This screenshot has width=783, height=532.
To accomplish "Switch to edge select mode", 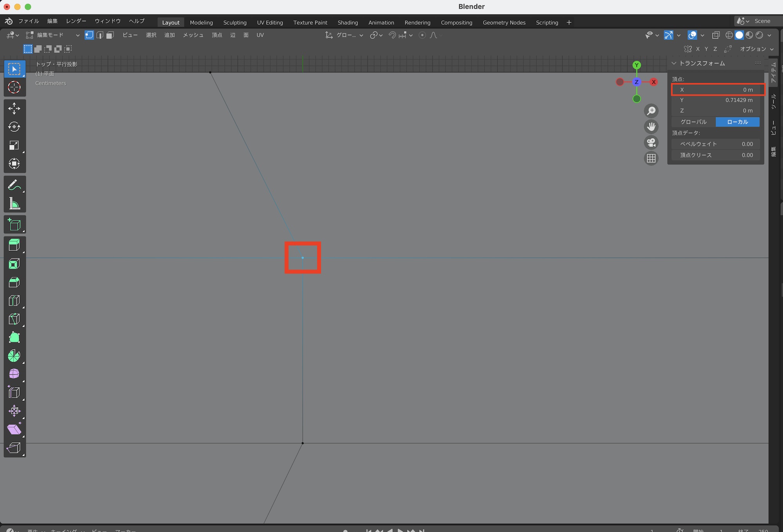I will click(x=100, y=35).
